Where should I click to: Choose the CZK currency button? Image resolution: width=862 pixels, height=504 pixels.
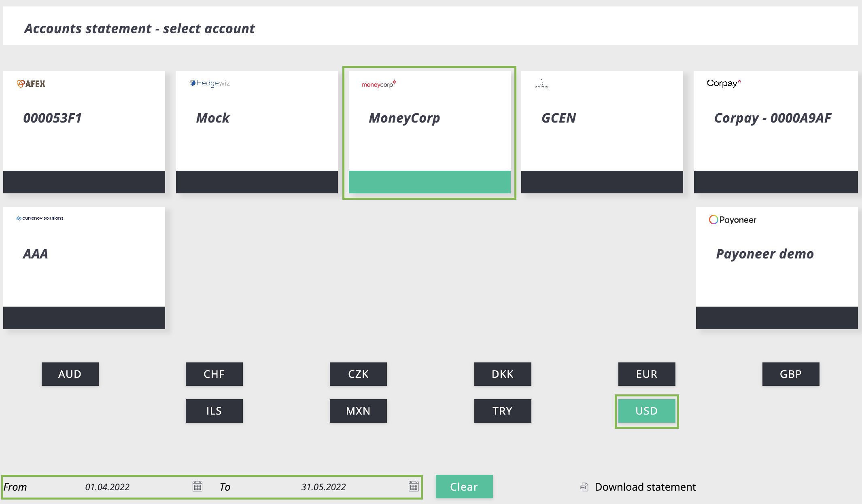(x=358, y=374)
